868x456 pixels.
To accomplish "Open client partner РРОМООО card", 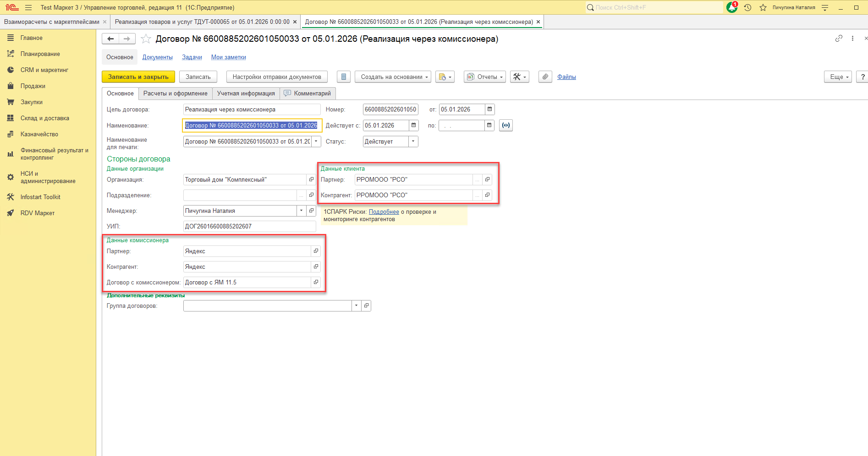I will tap(487, 179).
